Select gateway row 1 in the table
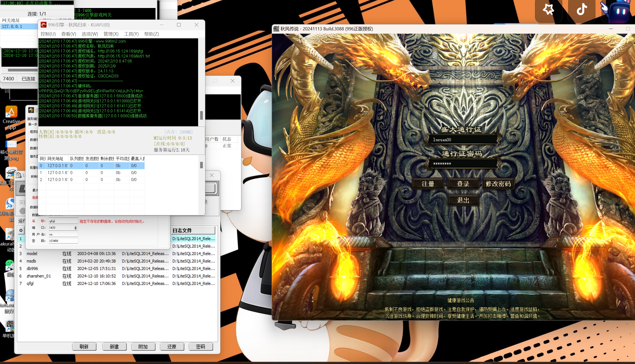 point(91,173)
